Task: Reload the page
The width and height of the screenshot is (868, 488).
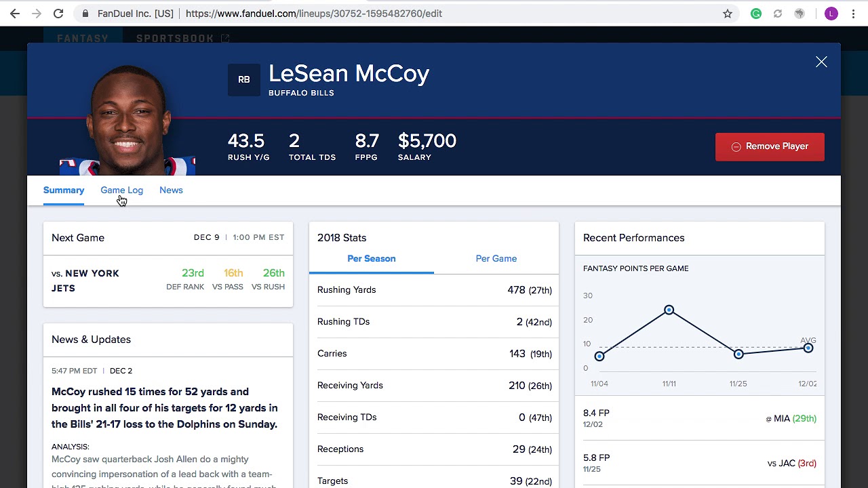Action: coord(58,14)
